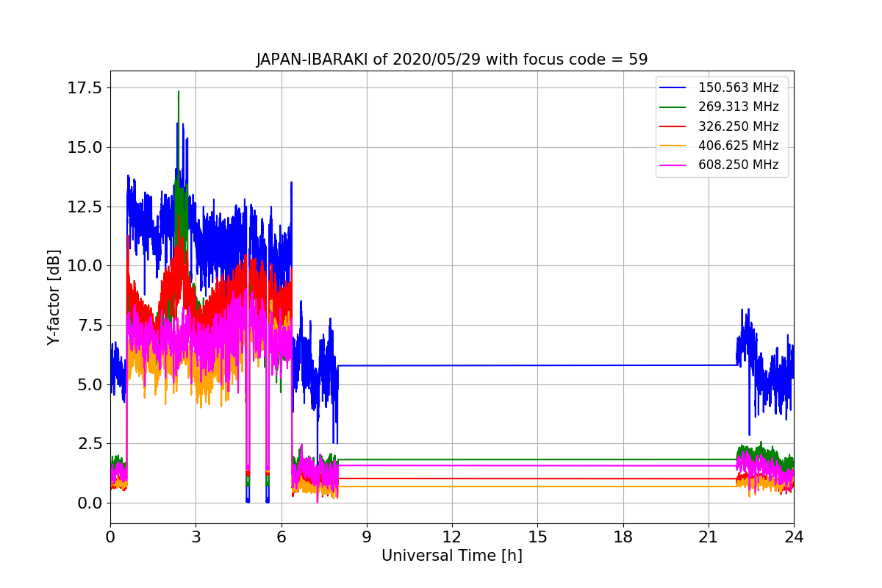882x588 pixels.
Task: Click the green spike peak near 17.5 dB
Action: (x=178, y=93)
